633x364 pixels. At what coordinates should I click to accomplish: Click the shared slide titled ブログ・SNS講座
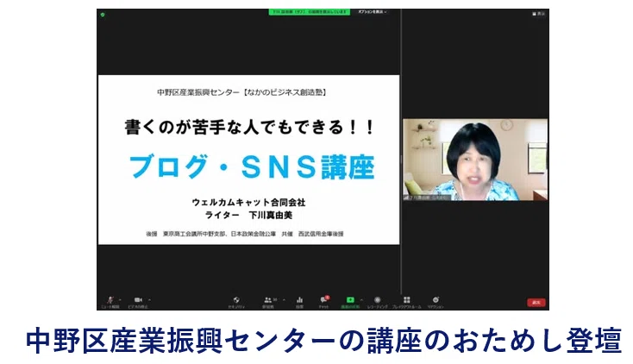point(248,160)
